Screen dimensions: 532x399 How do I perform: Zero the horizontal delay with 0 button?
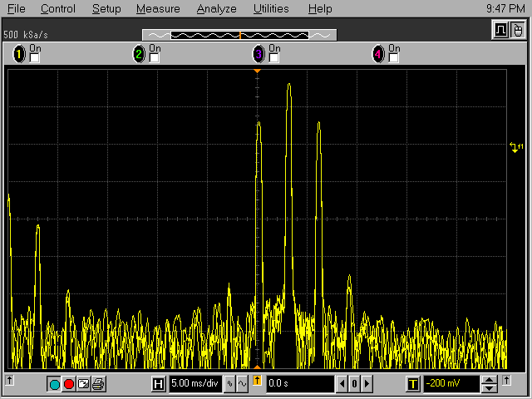point(353,384)
